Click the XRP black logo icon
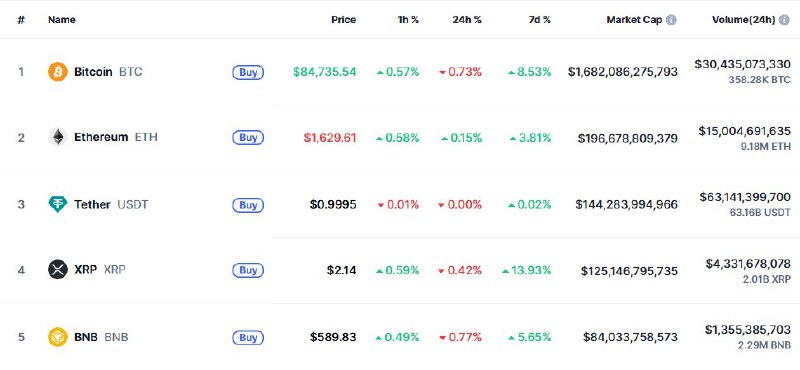The image size is (800, 370). tap(58, 269)
